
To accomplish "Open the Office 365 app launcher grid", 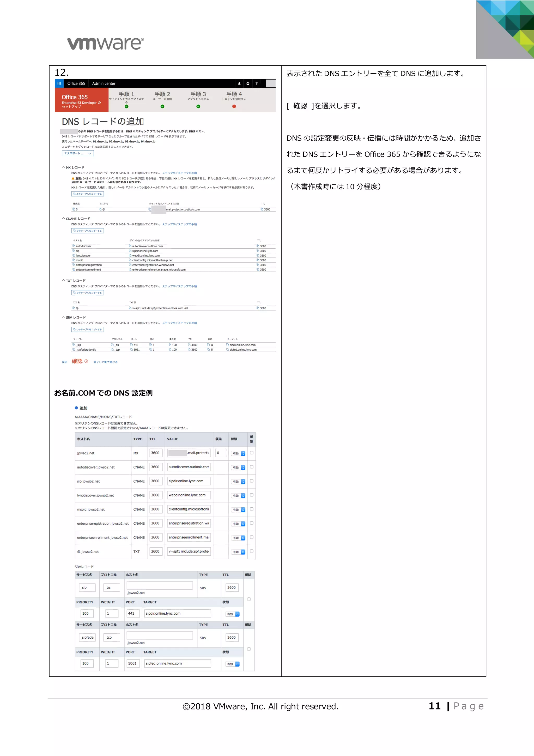I will [59, 84].
